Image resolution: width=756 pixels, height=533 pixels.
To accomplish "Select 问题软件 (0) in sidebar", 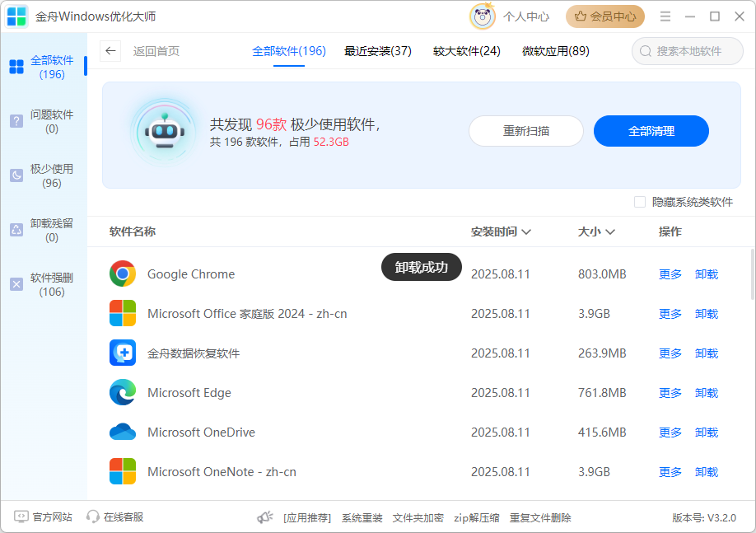I will (x=44, y=122).
